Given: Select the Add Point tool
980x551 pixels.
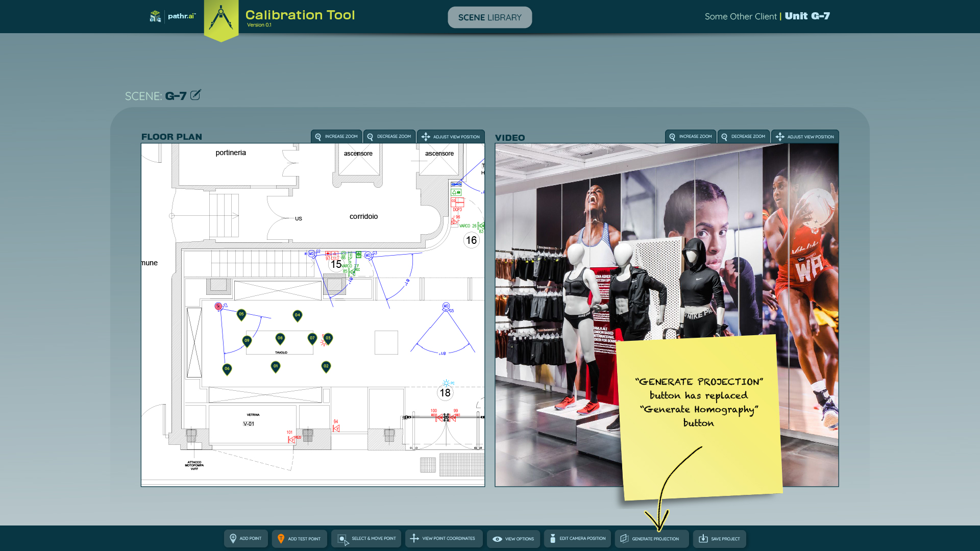Looking at the screenshot, I should pos(246,539).
